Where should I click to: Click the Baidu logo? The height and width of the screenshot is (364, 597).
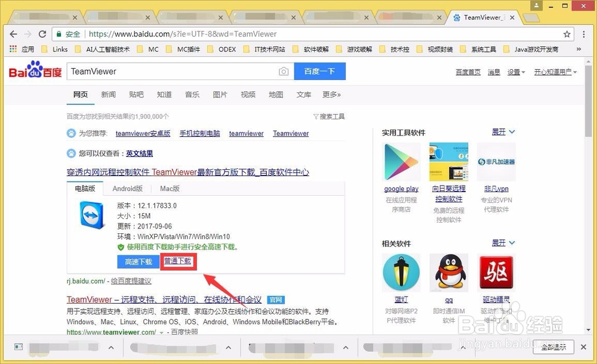point(35,70)
